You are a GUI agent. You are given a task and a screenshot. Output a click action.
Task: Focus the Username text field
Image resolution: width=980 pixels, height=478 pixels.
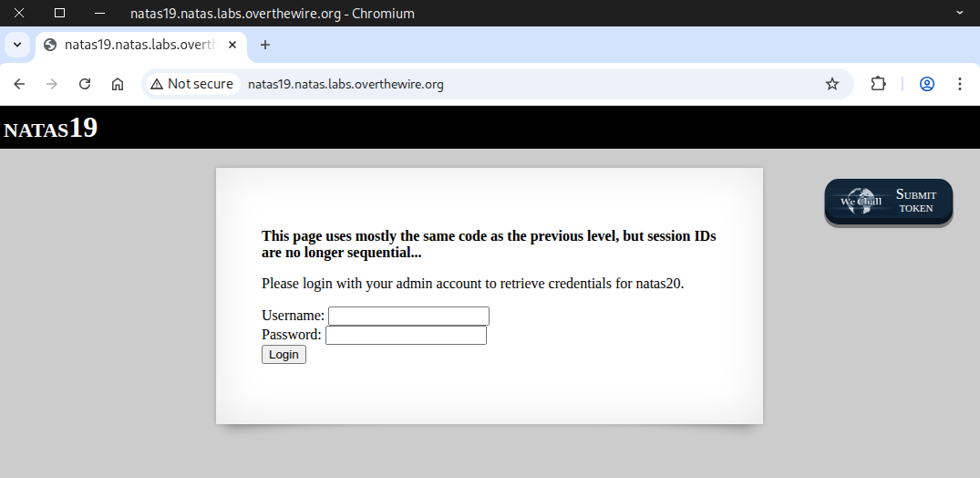point(408,316)
